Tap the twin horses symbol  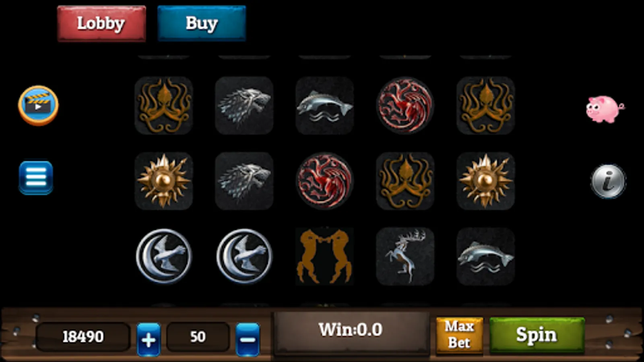324,256
